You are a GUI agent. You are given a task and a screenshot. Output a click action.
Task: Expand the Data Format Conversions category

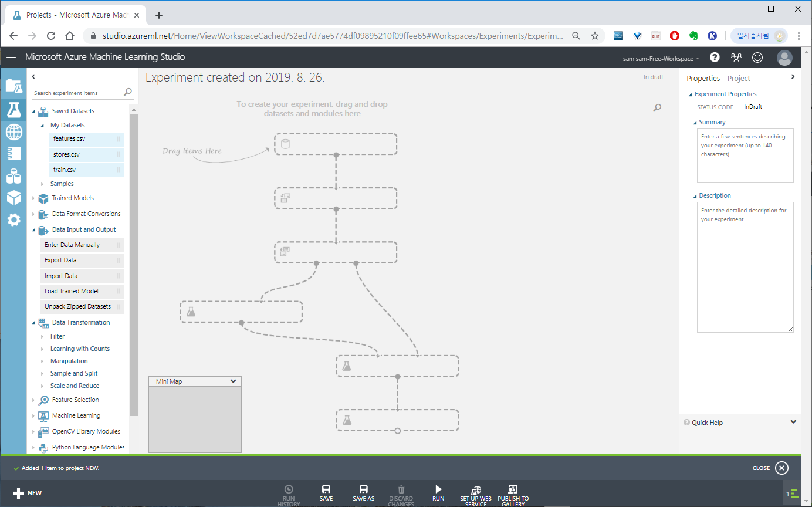(x=33, y=214)
